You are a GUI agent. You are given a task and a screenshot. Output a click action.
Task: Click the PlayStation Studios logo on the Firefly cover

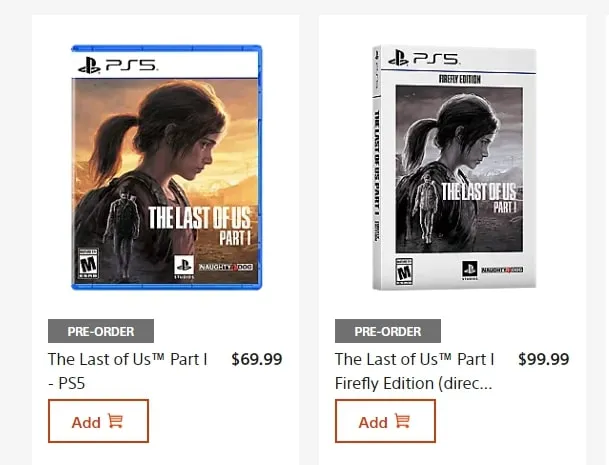pyautogui.click(x=468, y=270)
